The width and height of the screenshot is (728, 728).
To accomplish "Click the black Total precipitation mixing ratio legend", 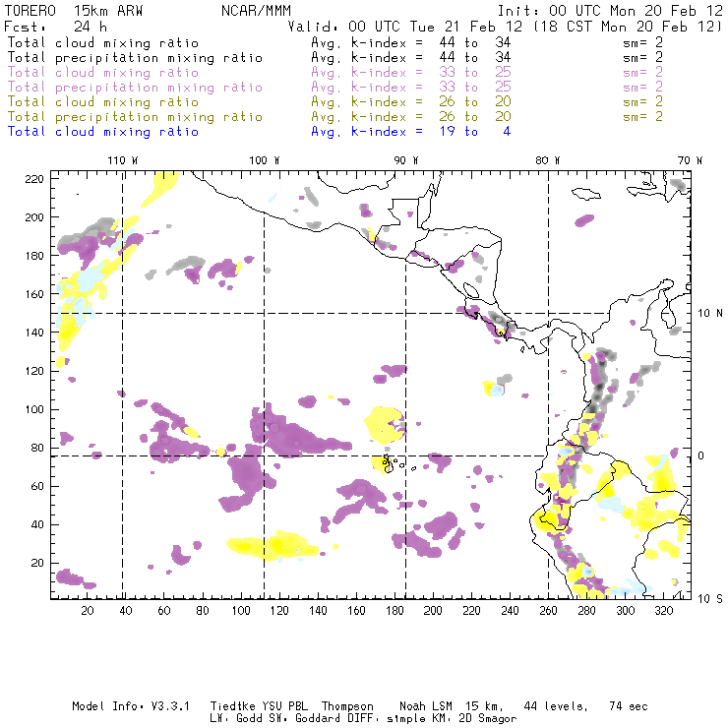I will click(x=135, y=57).
